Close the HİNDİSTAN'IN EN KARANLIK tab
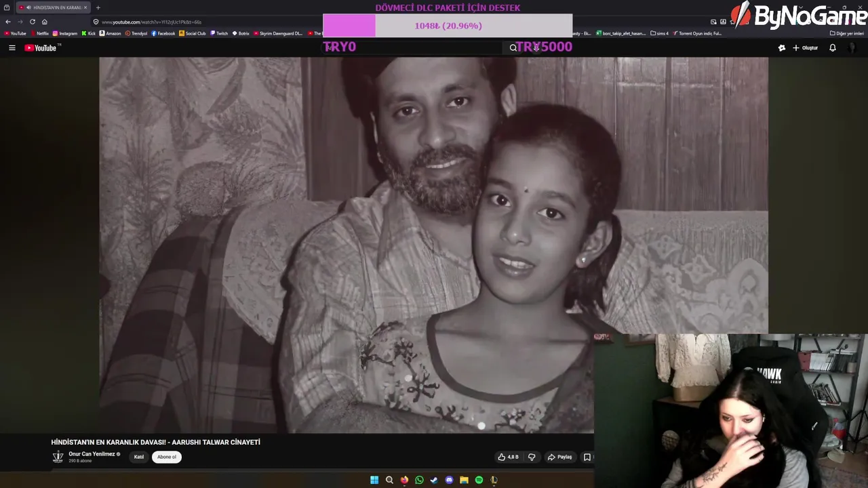Screen dimensions: 868x488 [85, 7]
